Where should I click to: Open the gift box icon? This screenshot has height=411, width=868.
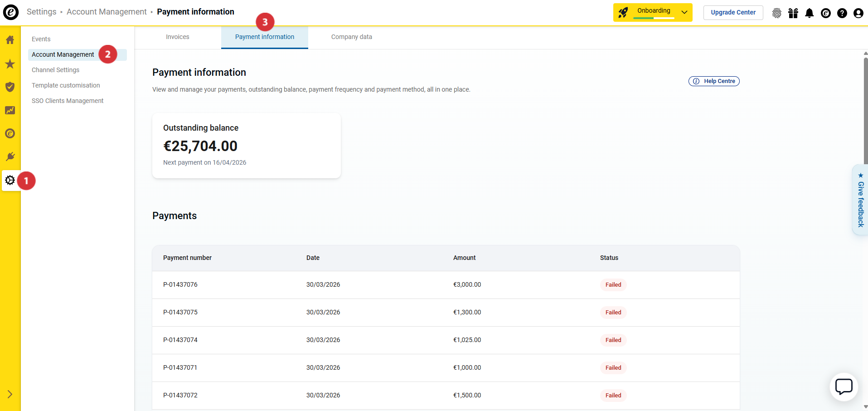793,13
